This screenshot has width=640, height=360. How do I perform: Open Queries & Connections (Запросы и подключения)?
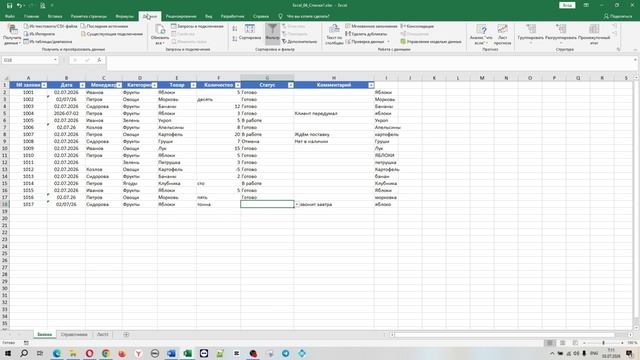198,26
